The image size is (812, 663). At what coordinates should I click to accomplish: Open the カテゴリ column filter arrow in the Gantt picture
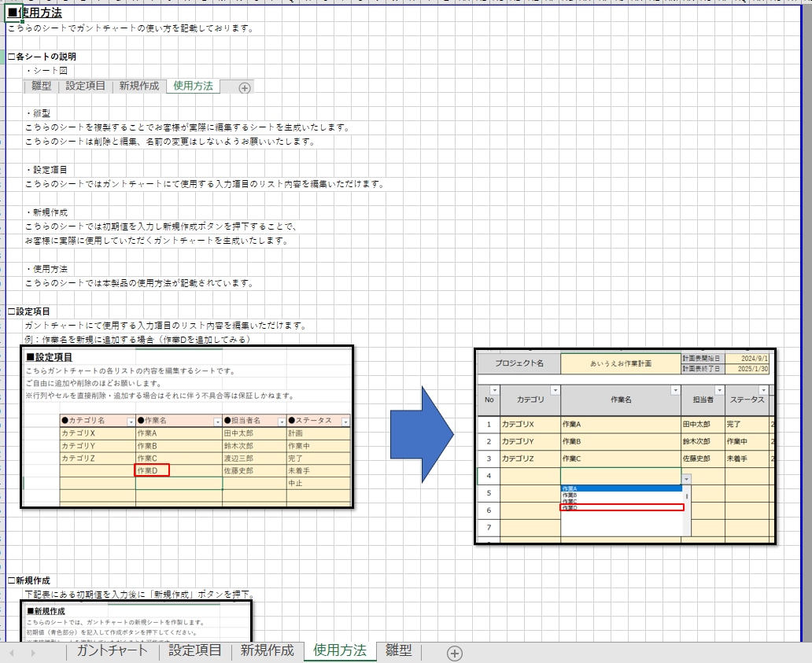tap(555, 390)
